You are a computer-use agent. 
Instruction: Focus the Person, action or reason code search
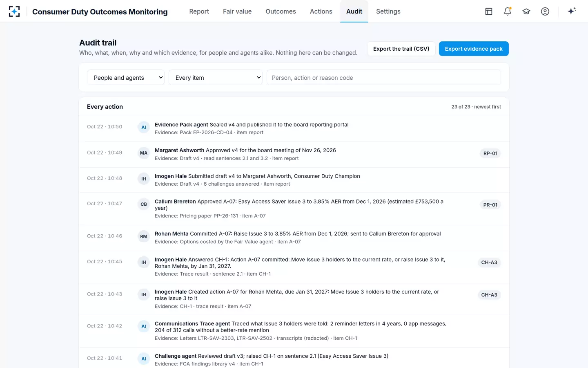(384, 78)
